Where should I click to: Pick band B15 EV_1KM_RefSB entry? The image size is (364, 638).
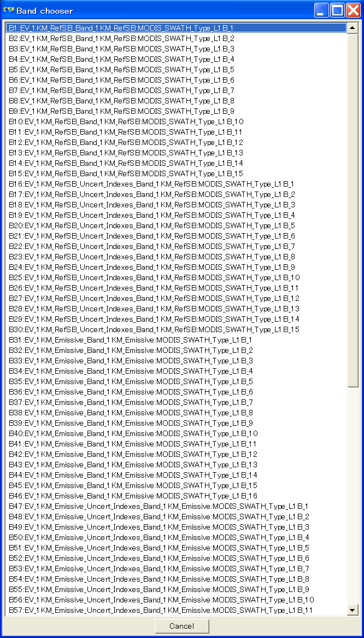coord(177,174)
